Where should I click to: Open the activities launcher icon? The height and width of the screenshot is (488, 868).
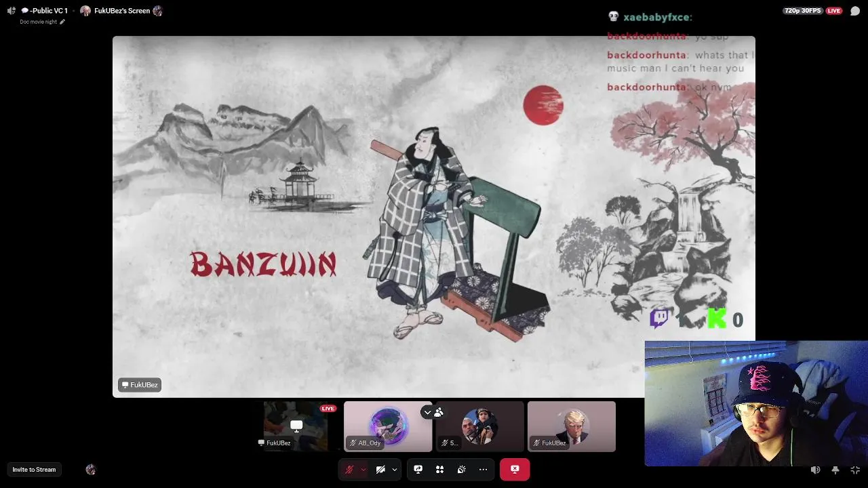pos(440,470)
